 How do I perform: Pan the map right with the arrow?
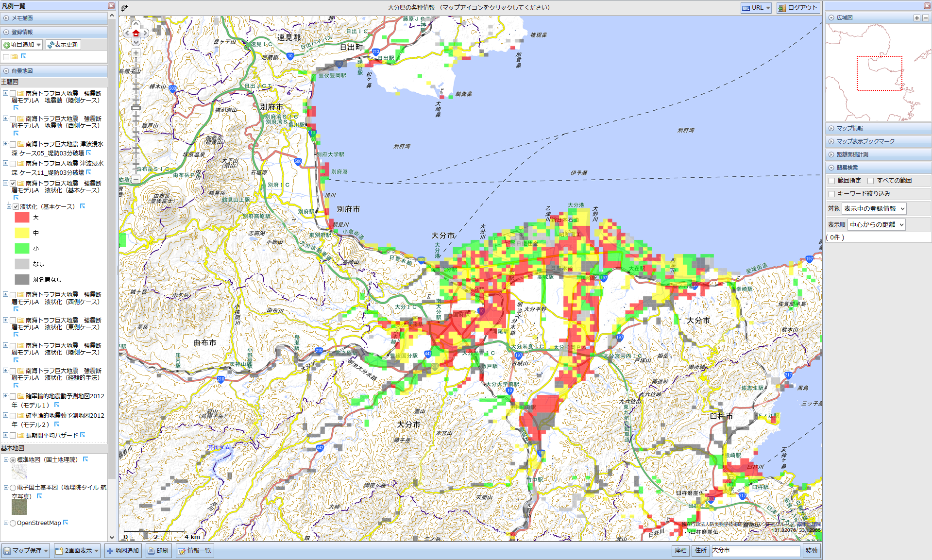(x=145, y=34)
